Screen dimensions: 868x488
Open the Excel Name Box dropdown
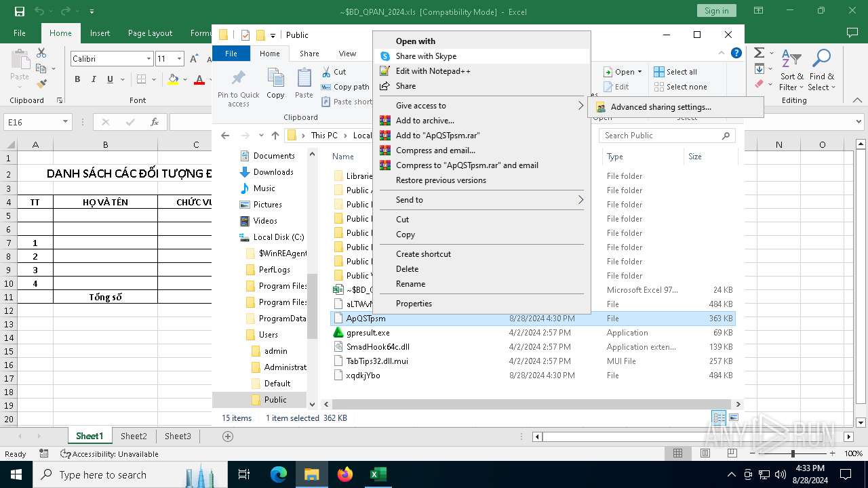[x=65, y=122]
